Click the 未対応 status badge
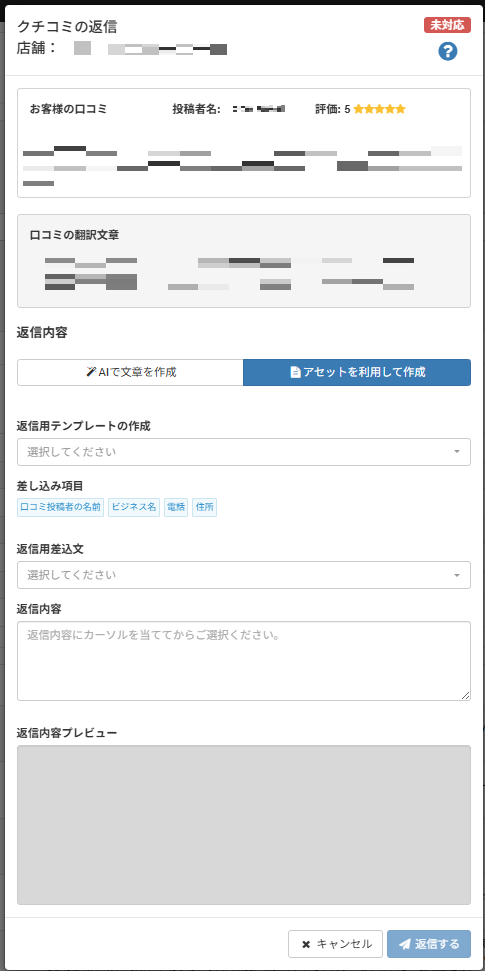 pyautogui.click(x=447, y=25)
